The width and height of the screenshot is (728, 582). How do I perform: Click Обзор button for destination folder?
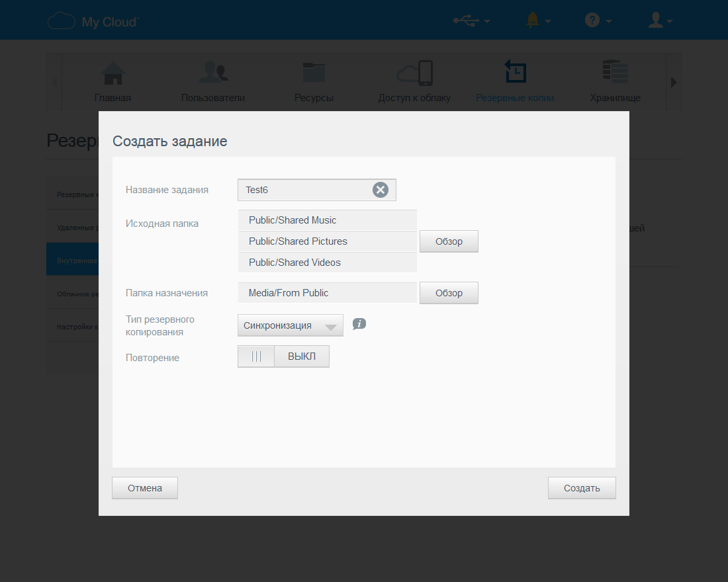point(449,293)
